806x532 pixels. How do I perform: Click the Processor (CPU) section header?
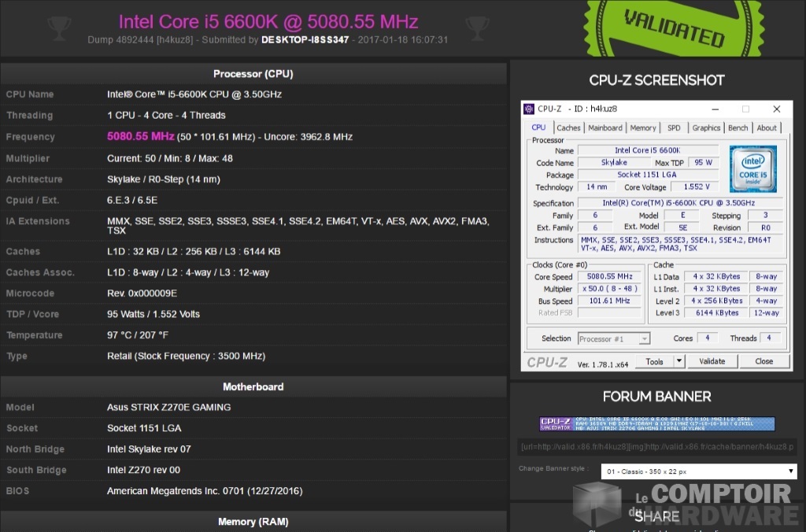[253, 74]
